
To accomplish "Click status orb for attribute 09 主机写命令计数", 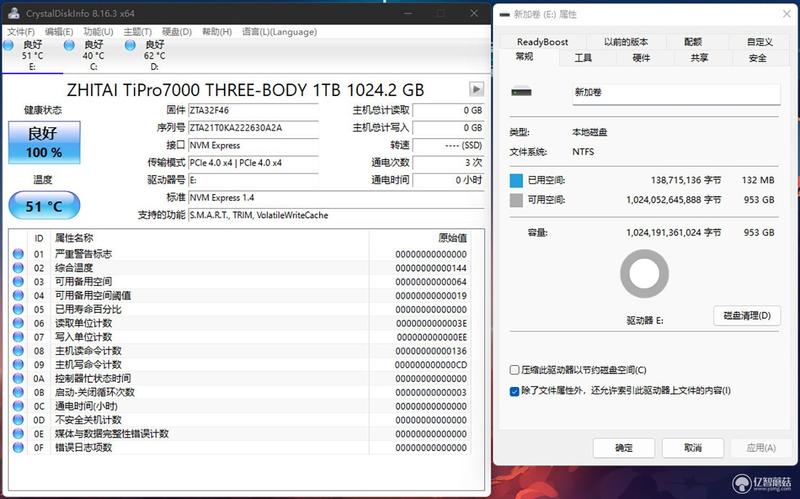I will (x=18, y=364).
